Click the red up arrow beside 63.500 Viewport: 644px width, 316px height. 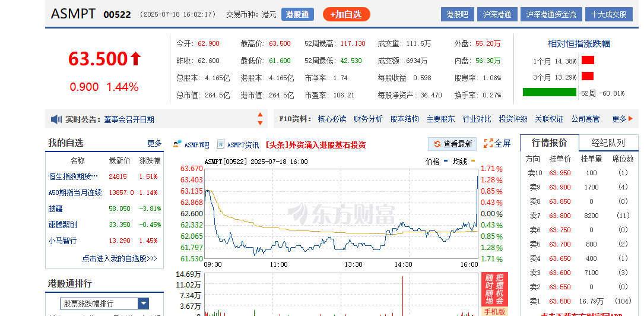[135, 59]
